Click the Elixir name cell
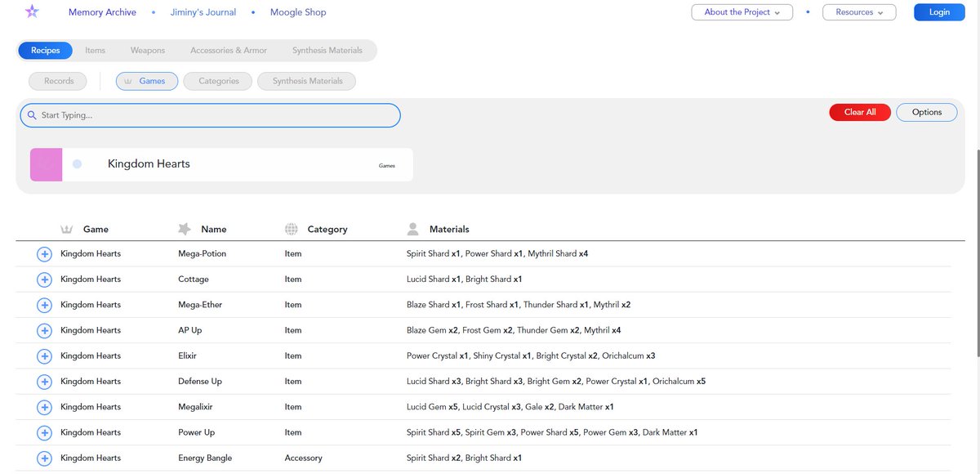The height and width of the screenshot is (474, 980). tap(187, 356)
